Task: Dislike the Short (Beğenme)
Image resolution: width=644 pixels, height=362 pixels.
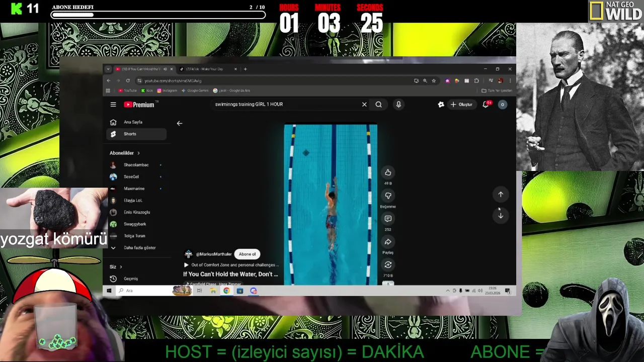Action: coord(388,196)
